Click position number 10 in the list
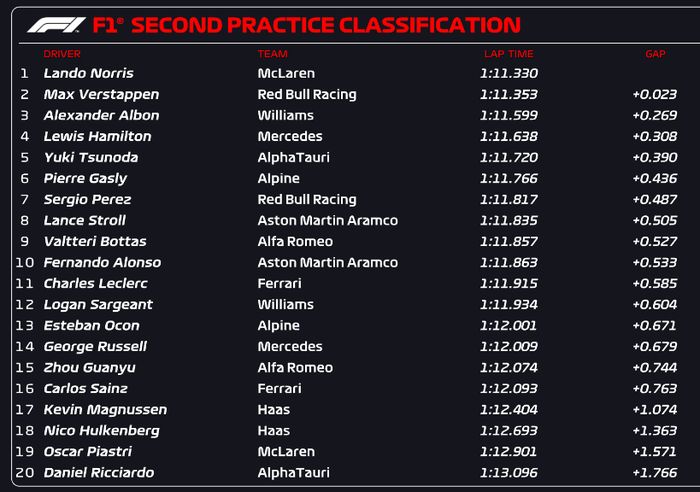Image resolution: width=700 pixels, height=492 pixels. (26, 262)
